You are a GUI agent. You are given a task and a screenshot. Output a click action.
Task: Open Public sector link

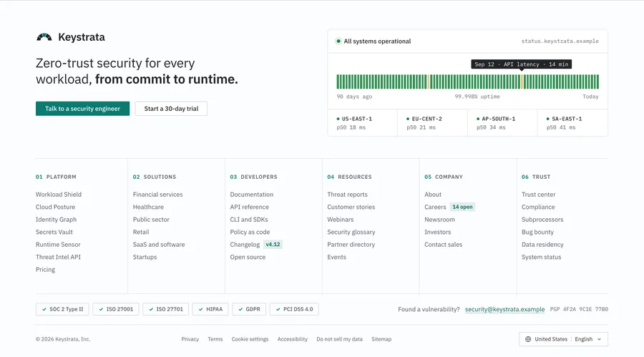point(151,220)
